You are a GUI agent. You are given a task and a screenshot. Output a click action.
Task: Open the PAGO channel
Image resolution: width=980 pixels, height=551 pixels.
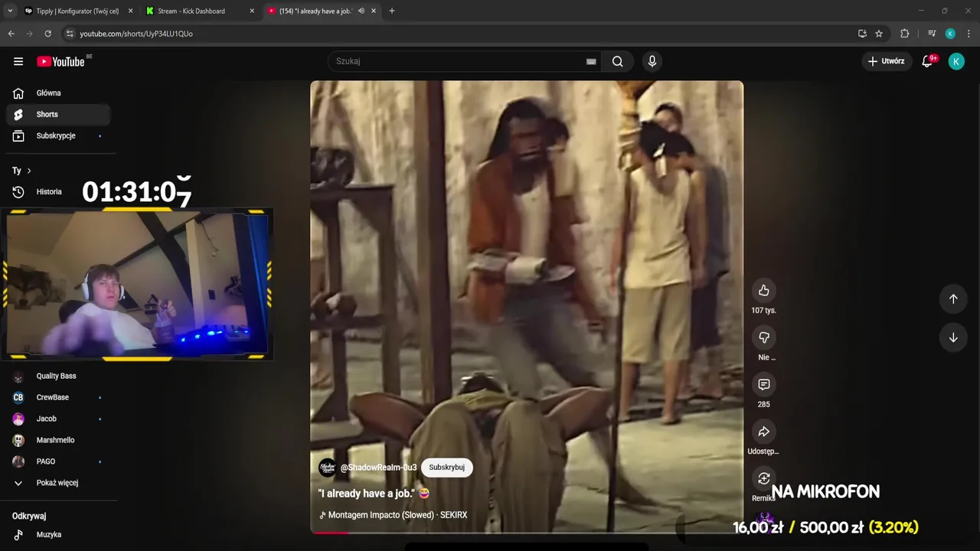[58, 462]
